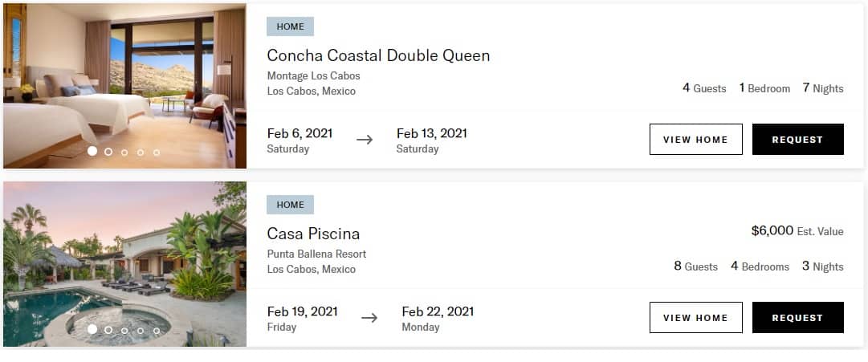Select fourth carousel dot on Concha Coastal photo
The width and height of the screenshot is (868, 362).
(141, 152)
